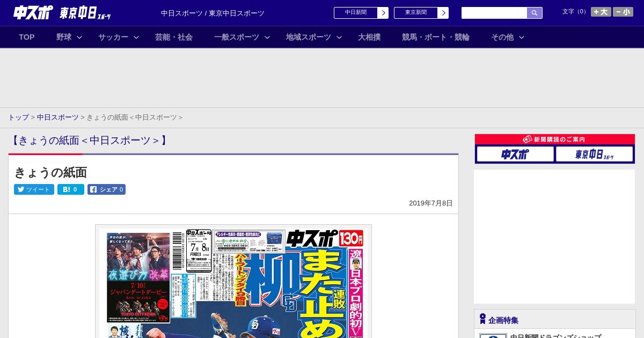This screenshot has width=644, height=338.
Task: Click the Chunichi Sports 中スポ header logo
Action: pyautogui.click(x=33, y=12)
